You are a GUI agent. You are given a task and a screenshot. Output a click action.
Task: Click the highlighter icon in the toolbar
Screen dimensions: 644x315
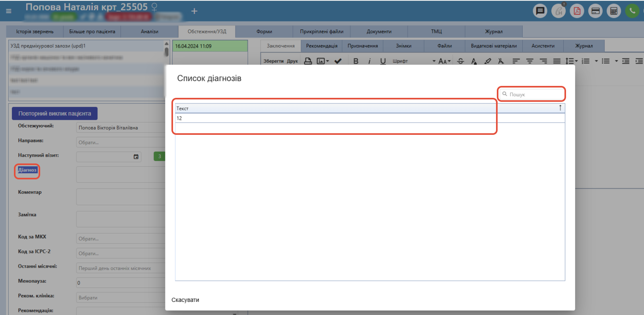(488, 61)
